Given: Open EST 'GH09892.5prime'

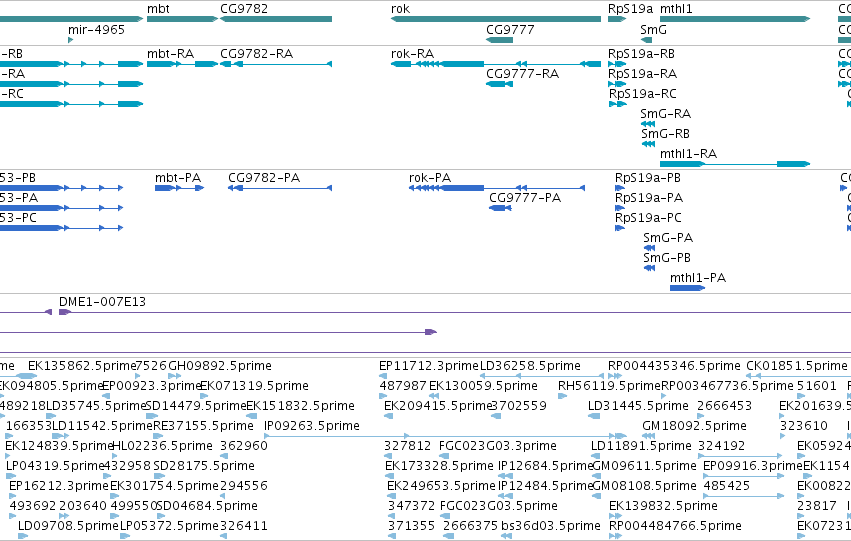Looking at the screenshot, I should click(220, 366).
